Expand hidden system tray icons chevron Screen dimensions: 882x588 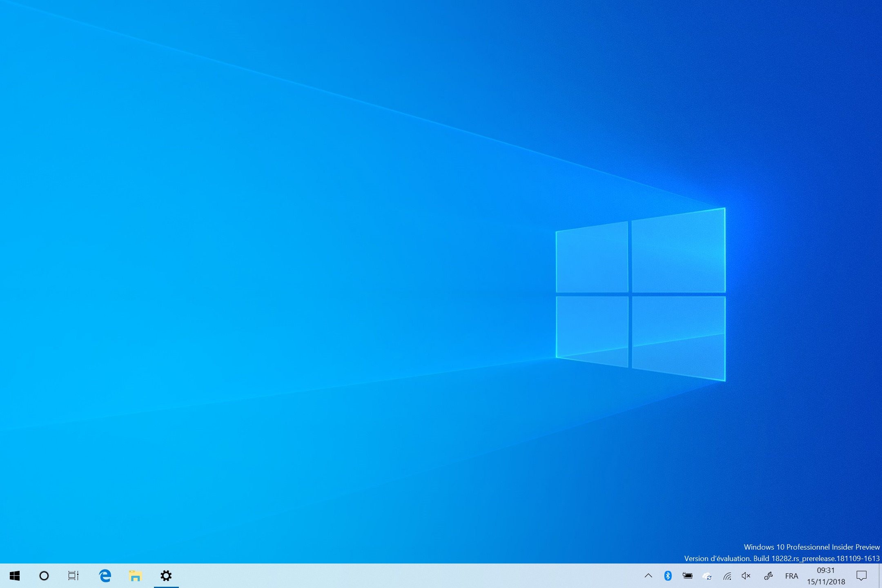coord(648,576)
